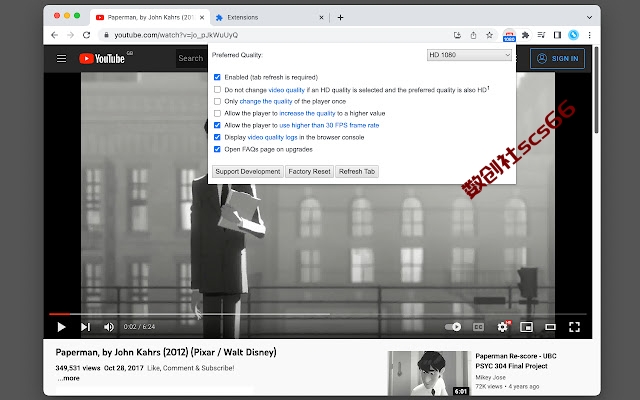Click the Refresh Tab button

click(x=357, y=171)
